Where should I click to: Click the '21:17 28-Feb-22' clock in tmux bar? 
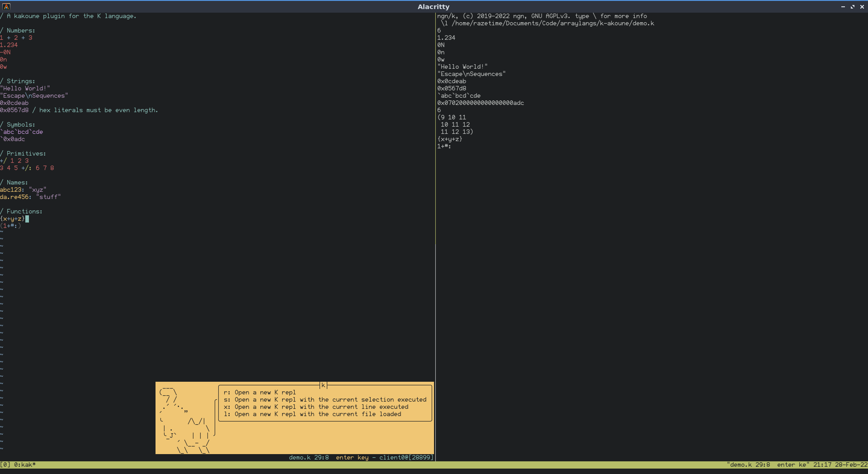coord(840,465)
